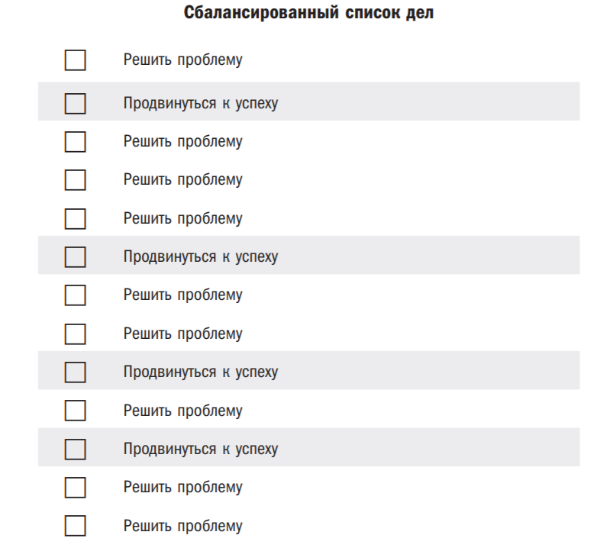Screen dimensions: 600x548
Task: Check the third 'Продвинуться к успеху' checkbox
Action: click(75, 372)
